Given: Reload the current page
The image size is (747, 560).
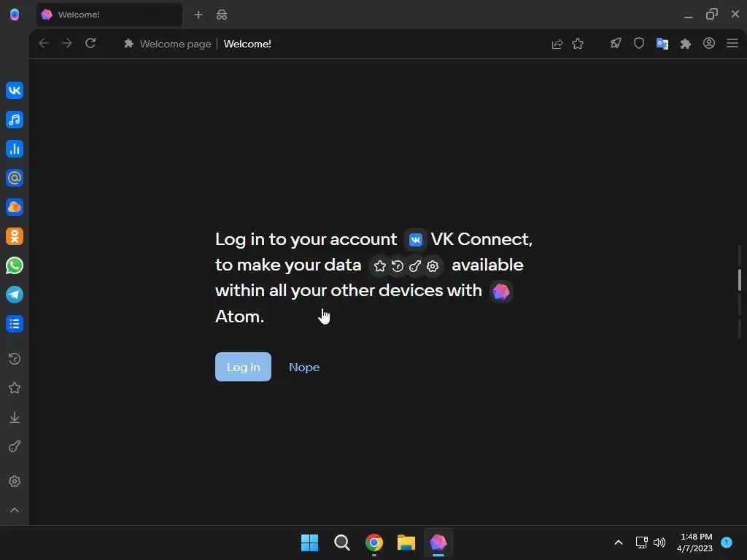Looking at the screenshot, I should coord(90,43).
